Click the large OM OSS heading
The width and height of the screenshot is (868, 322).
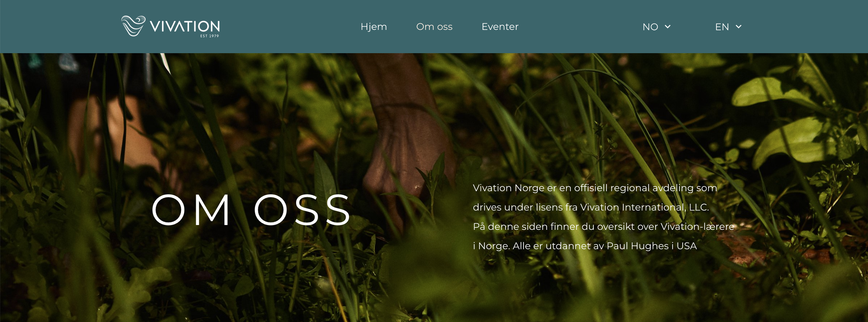coord(251,210)
